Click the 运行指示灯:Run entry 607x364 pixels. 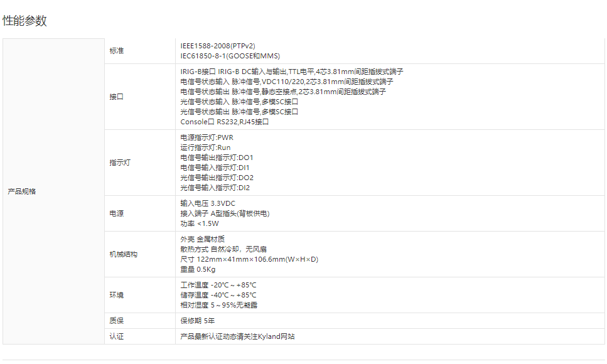pos(205,147)
